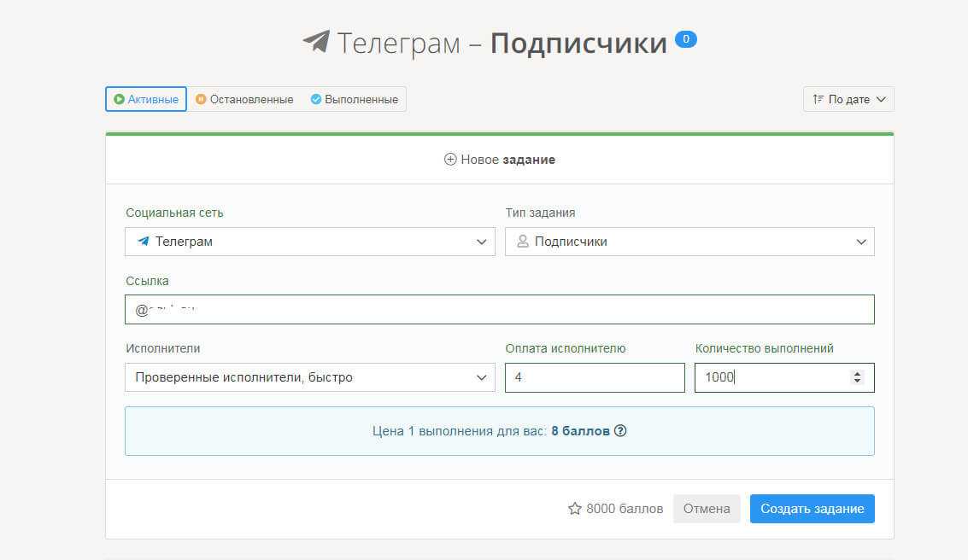Open the Выполненные tab
The height and width of the screenshot is (560, 968).
click(355, 99)
